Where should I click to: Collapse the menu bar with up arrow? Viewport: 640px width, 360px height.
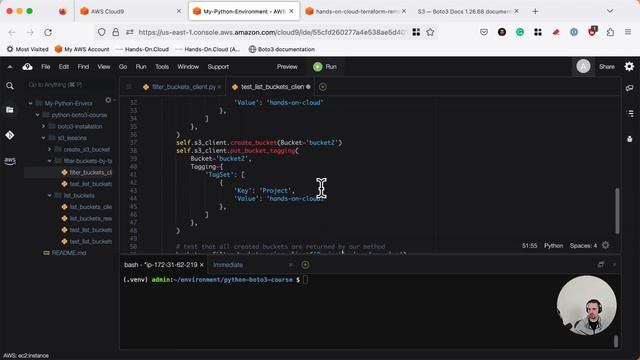point(10,67)
